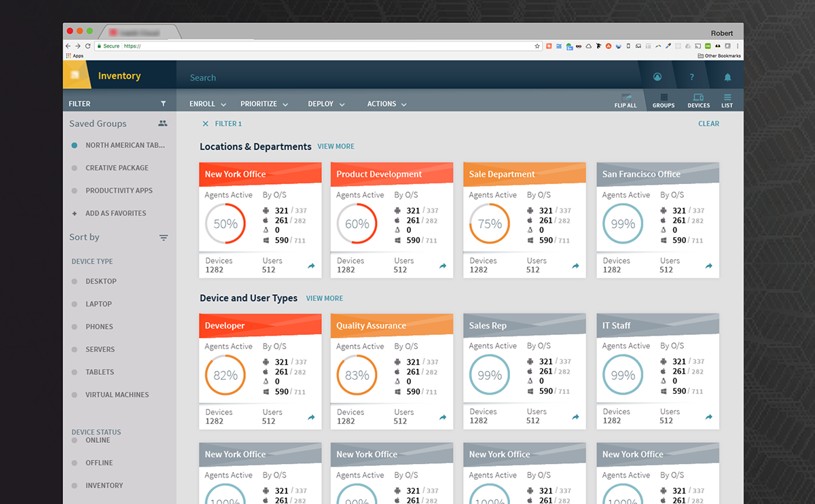Click the browser back arrow
Viewport: 815px width, 504px height.
point(68,46)
